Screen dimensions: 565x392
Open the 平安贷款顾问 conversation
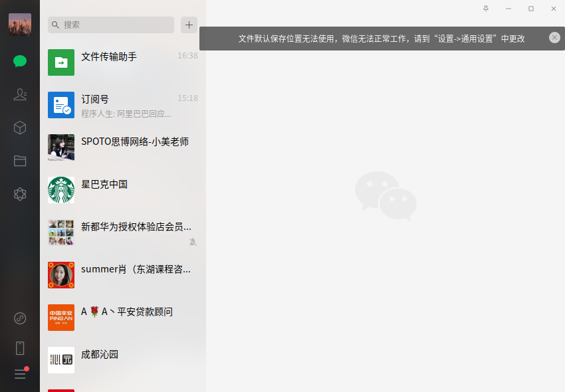point(123,318)
